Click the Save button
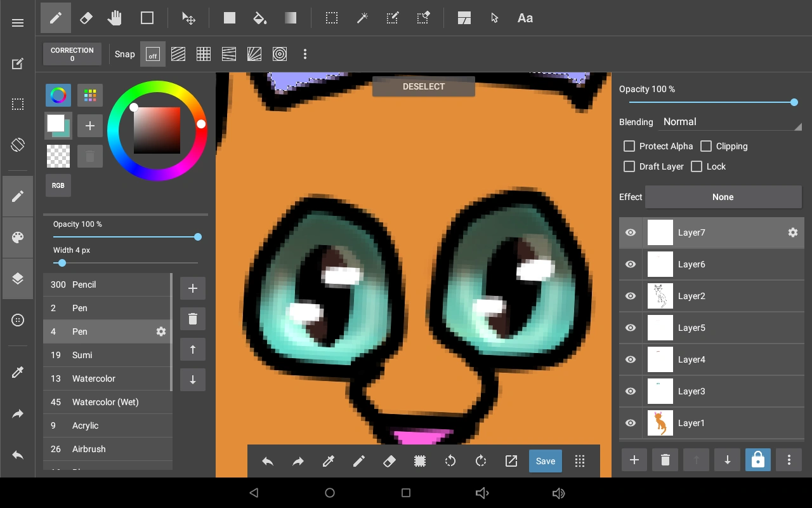The image size is (812, 508). click(546, 462)
